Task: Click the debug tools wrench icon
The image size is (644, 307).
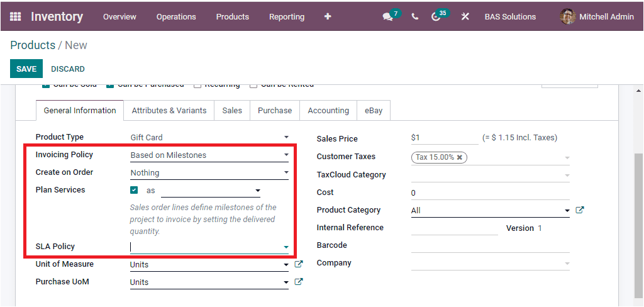Action: [x=465, y=17]
